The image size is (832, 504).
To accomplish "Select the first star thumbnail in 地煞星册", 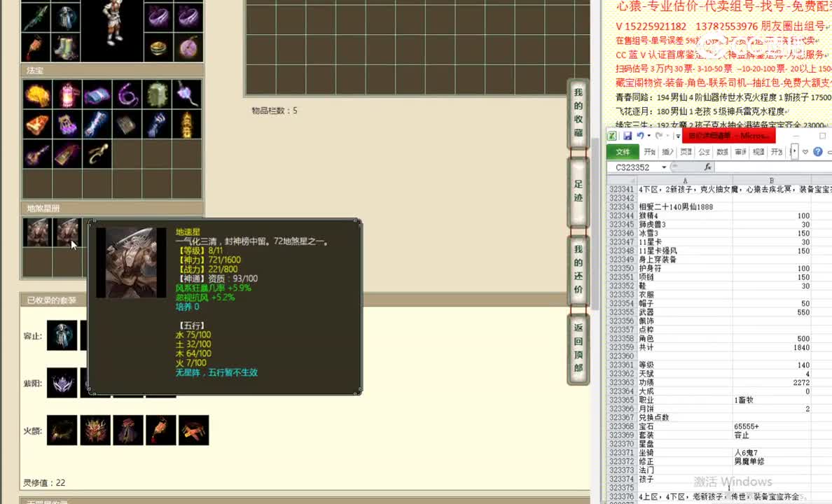I will tap(36, 231).
